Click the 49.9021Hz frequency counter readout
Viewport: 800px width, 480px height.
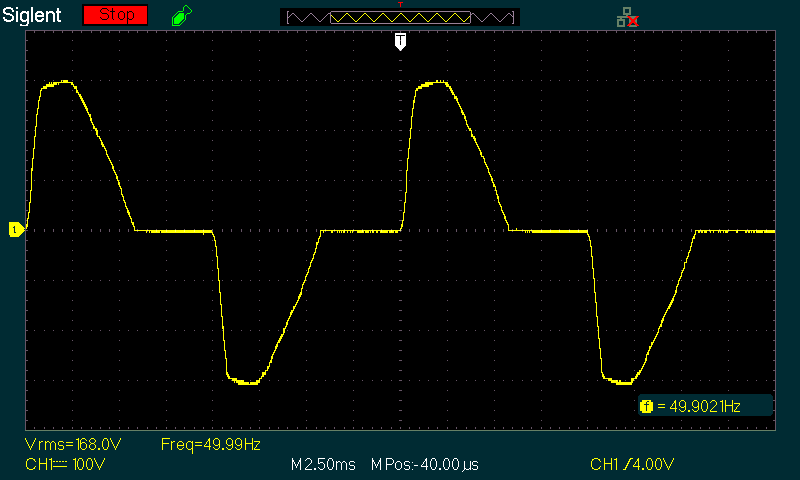[705, 407]
